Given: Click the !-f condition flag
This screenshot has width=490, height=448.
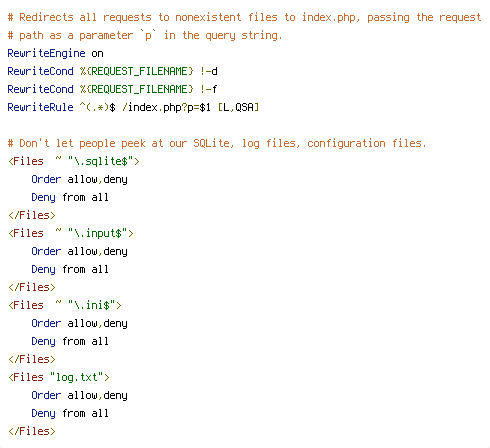Looking at the screenshot, I should (209, 89).
